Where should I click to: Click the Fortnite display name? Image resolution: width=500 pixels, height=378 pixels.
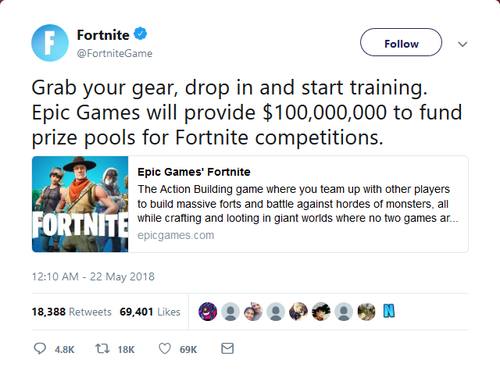click(x=103, y=35)
